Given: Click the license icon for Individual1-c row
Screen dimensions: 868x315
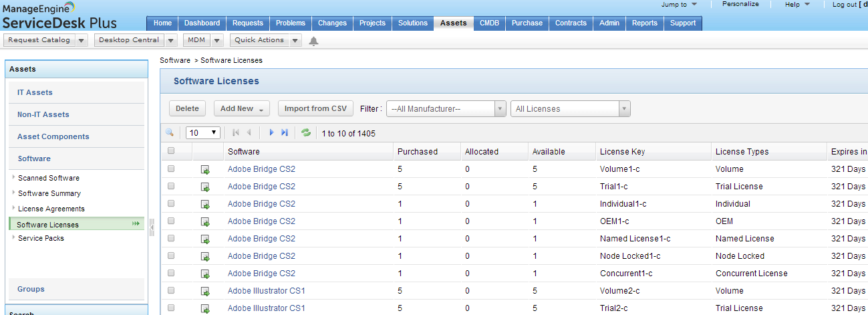Looking at the screenshot, I should pyautogui.click(x=205, y=205).
